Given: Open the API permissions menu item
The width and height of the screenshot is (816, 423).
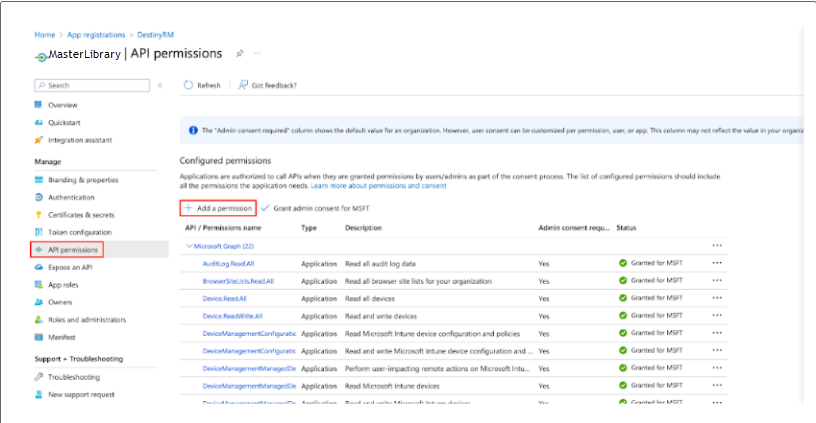Looking at the screenshot, I should pyautogui.click(x=73, y=250).
